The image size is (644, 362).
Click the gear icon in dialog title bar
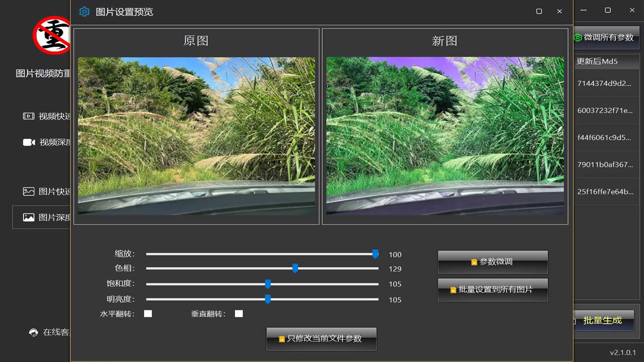coord(84,12)
